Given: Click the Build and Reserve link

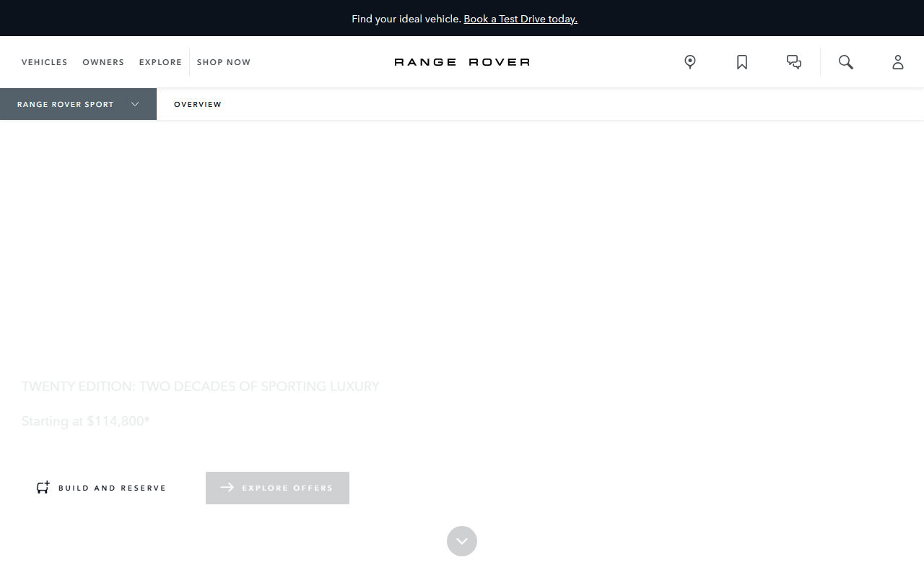Looking at the screenshot, I should click(101, 488).
